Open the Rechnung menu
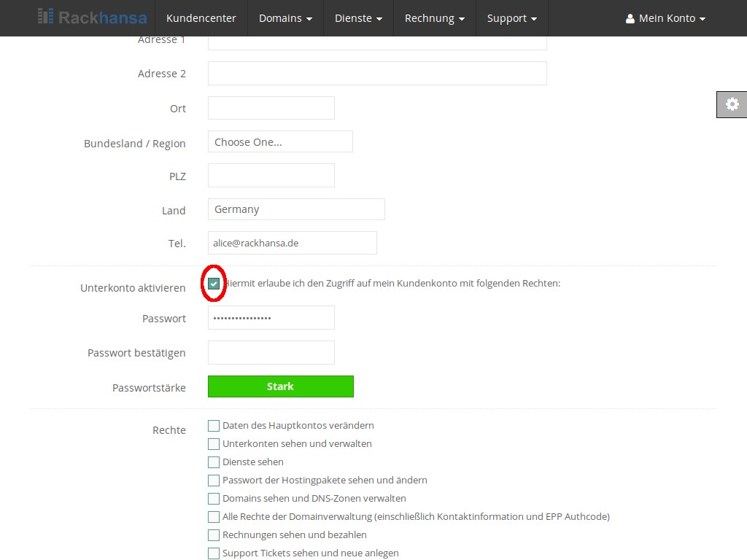 coord(435,18)
